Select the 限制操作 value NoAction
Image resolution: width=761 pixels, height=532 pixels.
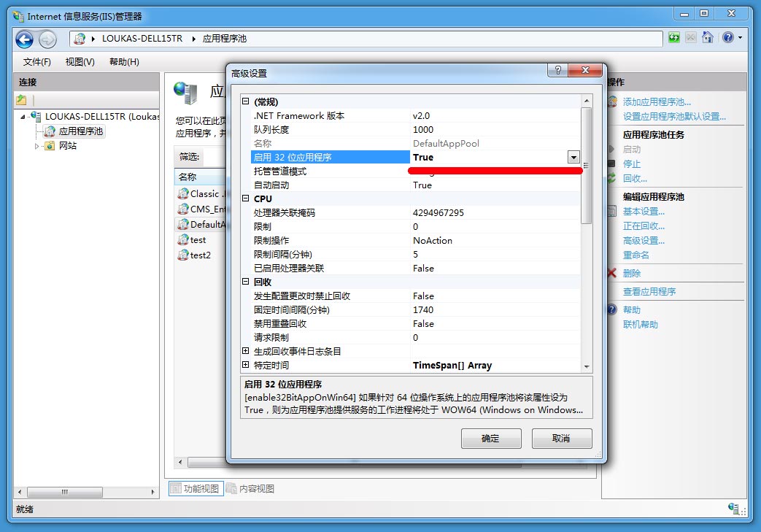[x=495, y=240]
